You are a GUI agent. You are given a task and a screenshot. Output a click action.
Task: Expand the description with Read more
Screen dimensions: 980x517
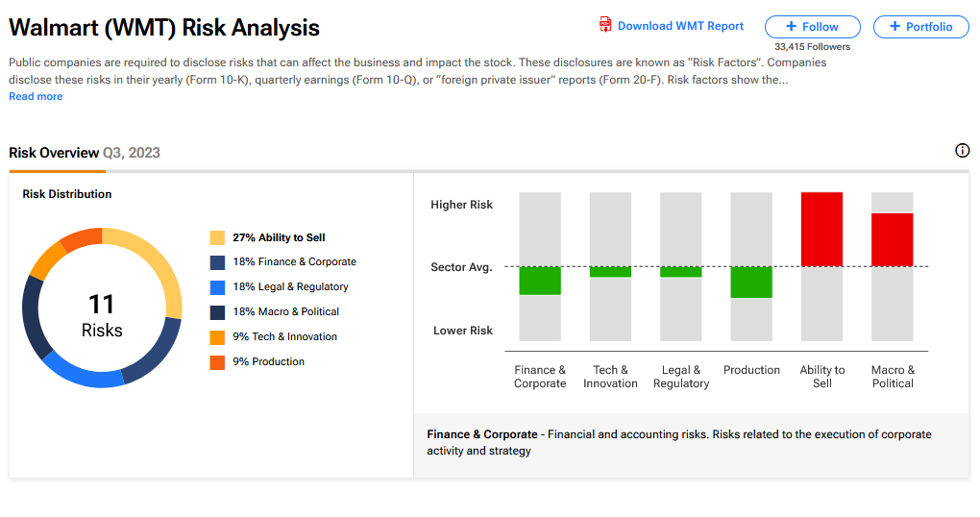click(x=36, y=96)
